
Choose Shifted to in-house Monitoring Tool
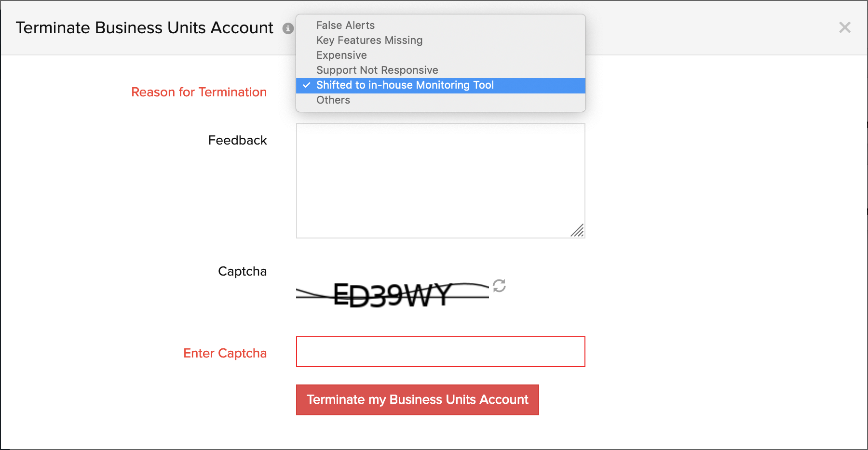pos(405,85)
